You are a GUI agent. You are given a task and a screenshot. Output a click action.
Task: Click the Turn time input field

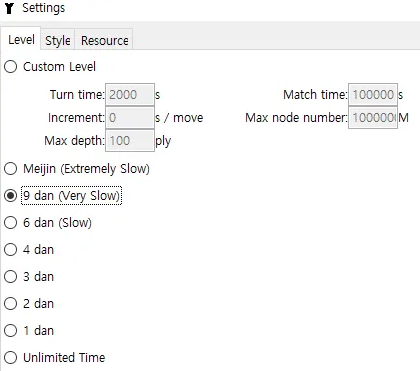130,95
